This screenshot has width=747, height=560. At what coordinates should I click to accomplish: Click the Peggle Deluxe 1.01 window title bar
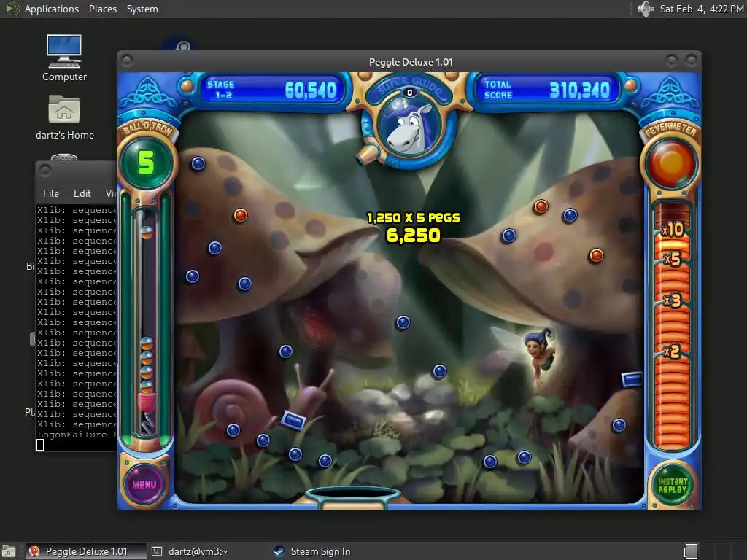click(x=411, y=62)
